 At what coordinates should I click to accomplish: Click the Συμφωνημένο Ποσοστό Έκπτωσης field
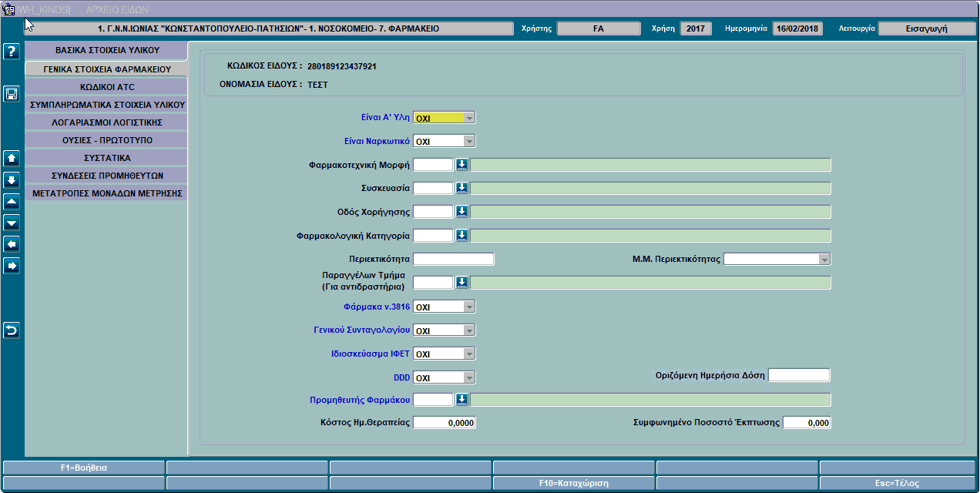click(807, 423)
